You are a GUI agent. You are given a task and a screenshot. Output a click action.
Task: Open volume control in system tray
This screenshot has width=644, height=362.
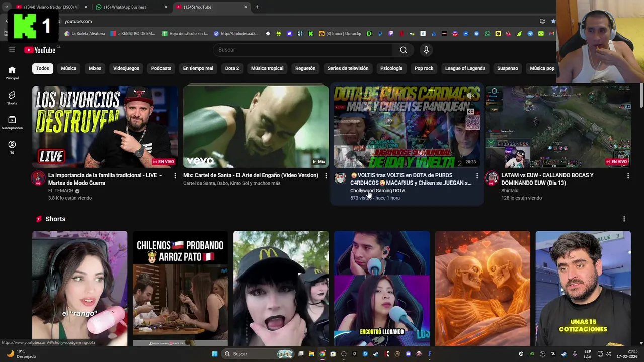point(608,354)
